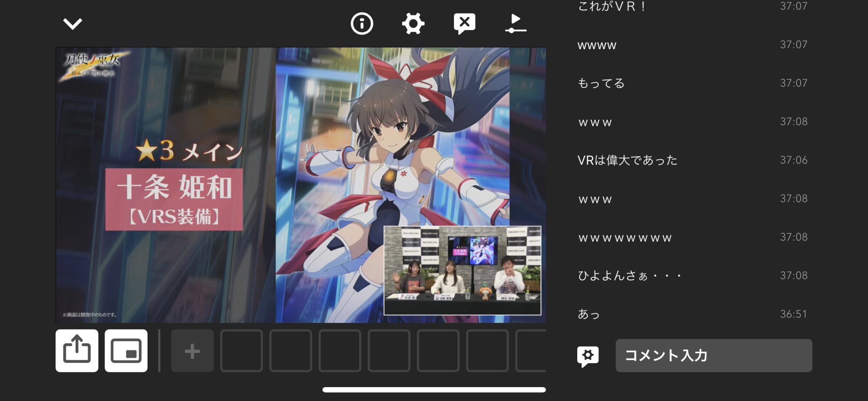Screen dimensions: 868x401
Task: Tap the home indicator bar at bottom
Action: pyautogui.click(x=434, y=390)
